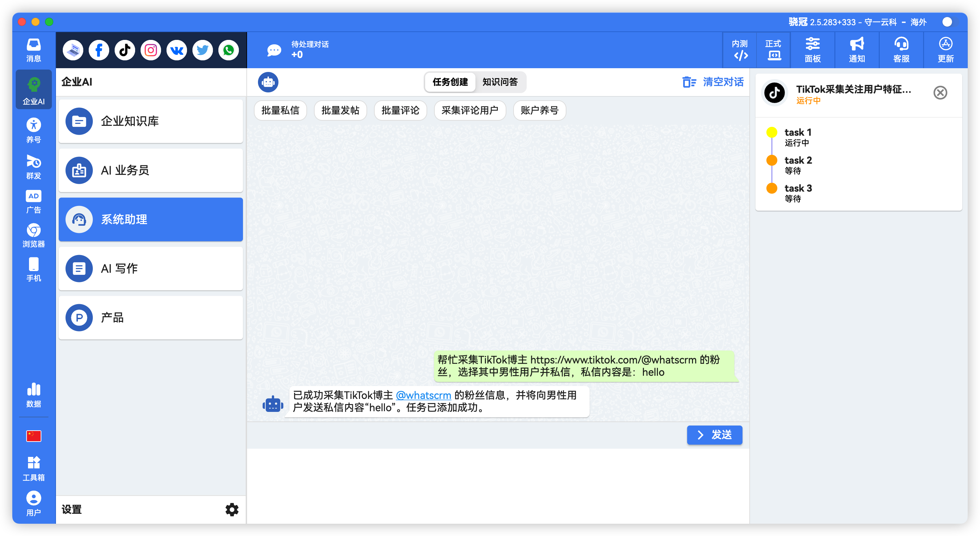Click the 待处理对话 +0 counter
This screenshot has height=536, width=980.
[x=310, y=49]
